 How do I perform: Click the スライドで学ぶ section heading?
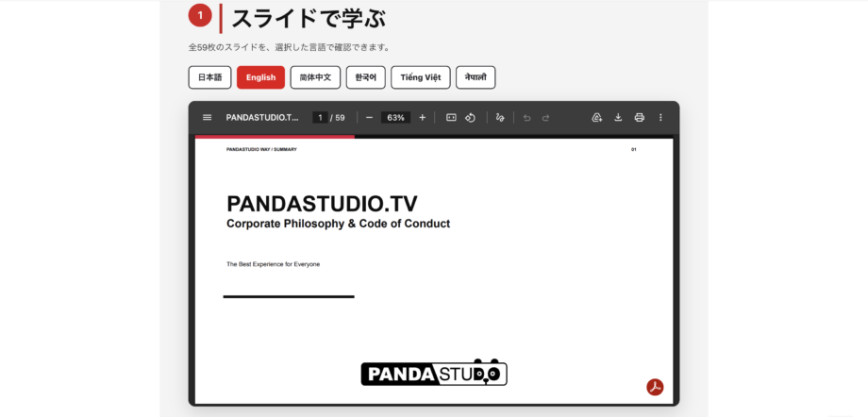tap(309, 19)
